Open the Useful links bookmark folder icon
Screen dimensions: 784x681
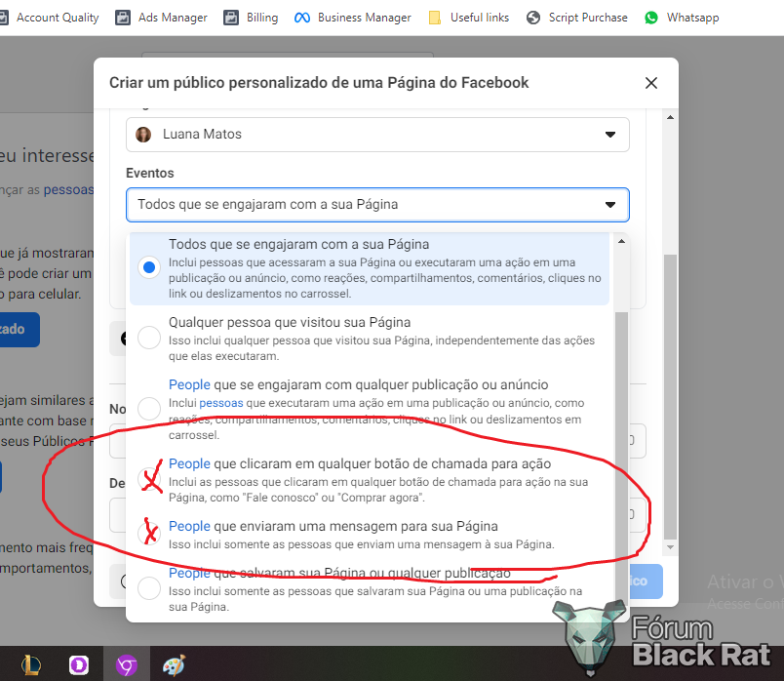(x=435, y=18)
